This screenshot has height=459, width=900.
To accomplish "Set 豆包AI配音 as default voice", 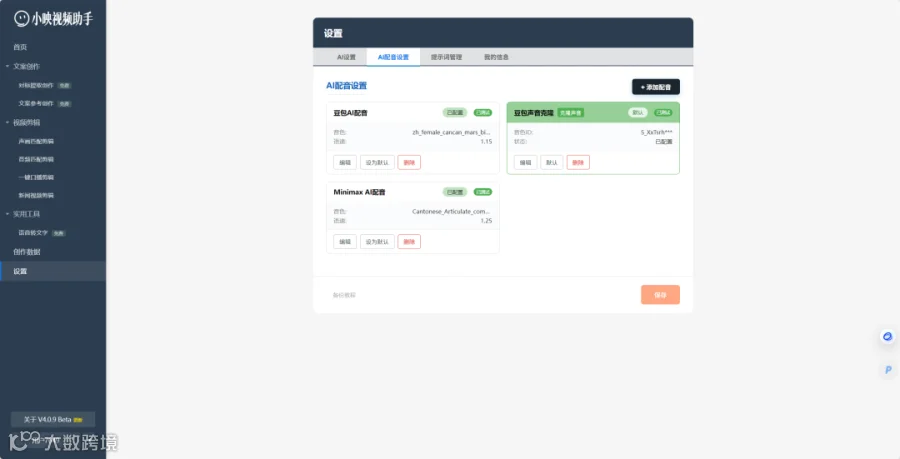I will pos(377,162).
